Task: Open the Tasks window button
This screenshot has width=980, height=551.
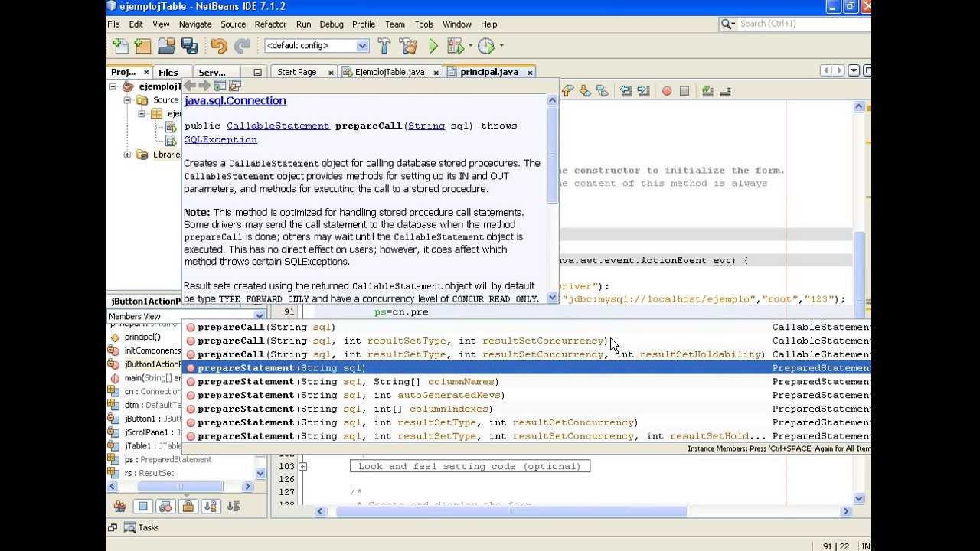Action: click(x=142, y=527)
